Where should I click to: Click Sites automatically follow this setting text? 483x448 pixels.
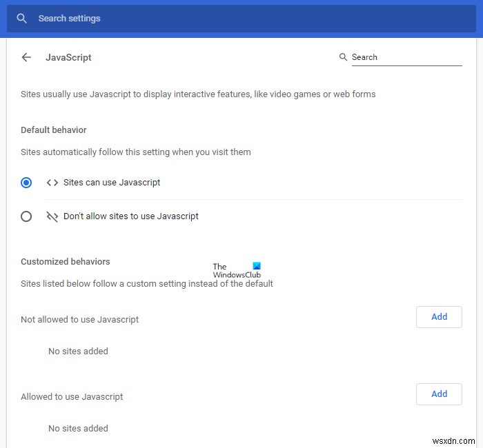click(x=136, y=152)
